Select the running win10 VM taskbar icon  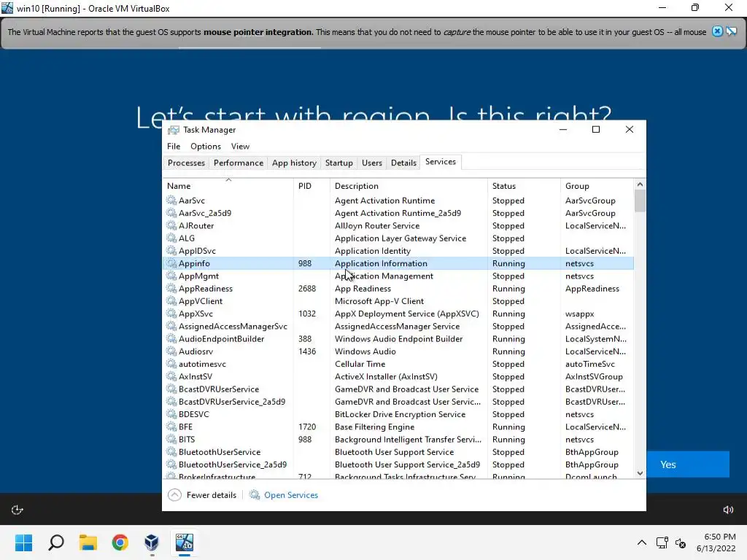point(185,542)
